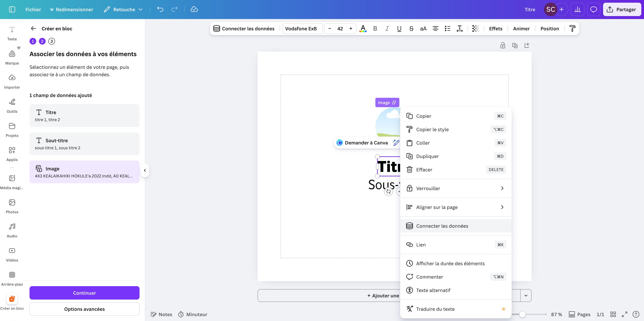This screenshot has height=321, width=644.
Task: Click the font size field showing 42
Action: [x=340, y=28]
